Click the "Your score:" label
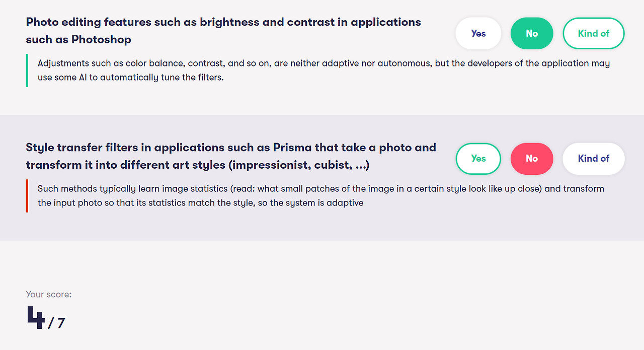 (x=49, y=294)
